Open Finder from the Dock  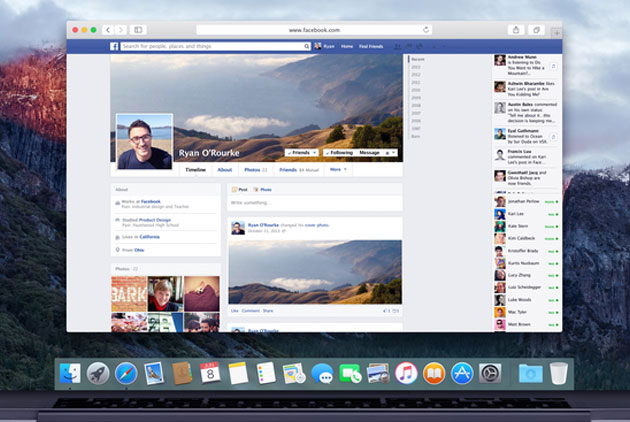click(x=70, y=373)
